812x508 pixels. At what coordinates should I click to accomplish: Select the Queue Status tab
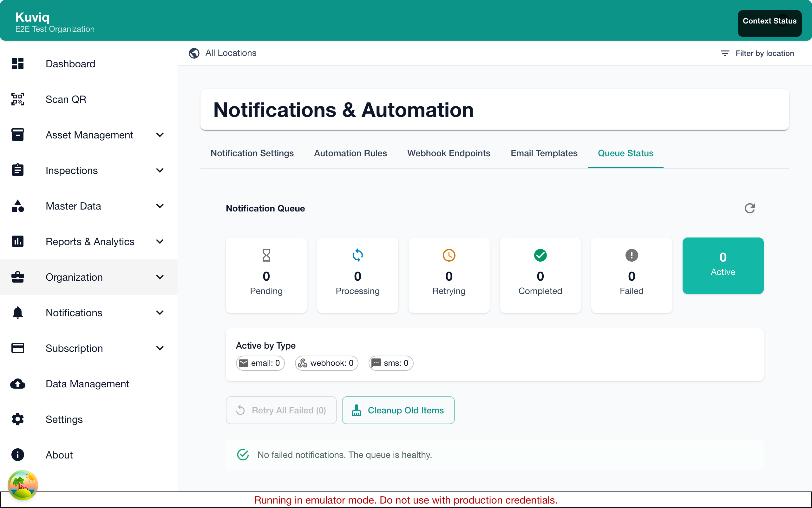click(625, 153)
